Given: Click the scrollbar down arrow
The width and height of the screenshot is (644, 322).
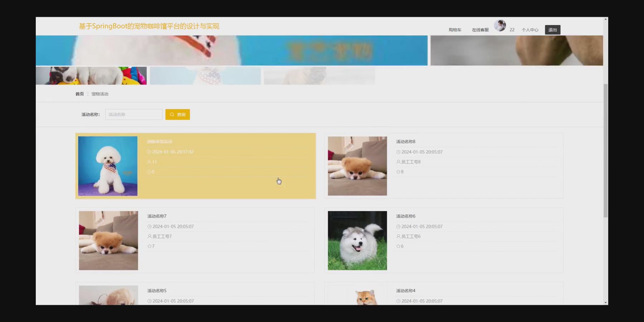Looking at the screenshot, I should 606,303.
